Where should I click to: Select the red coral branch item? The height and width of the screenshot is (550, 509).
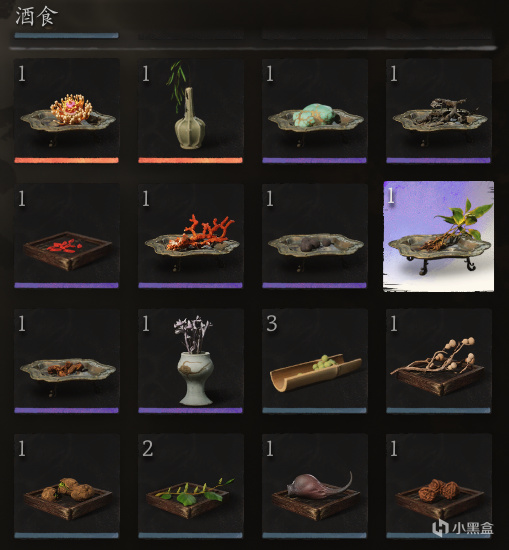(x=190, y=236)
